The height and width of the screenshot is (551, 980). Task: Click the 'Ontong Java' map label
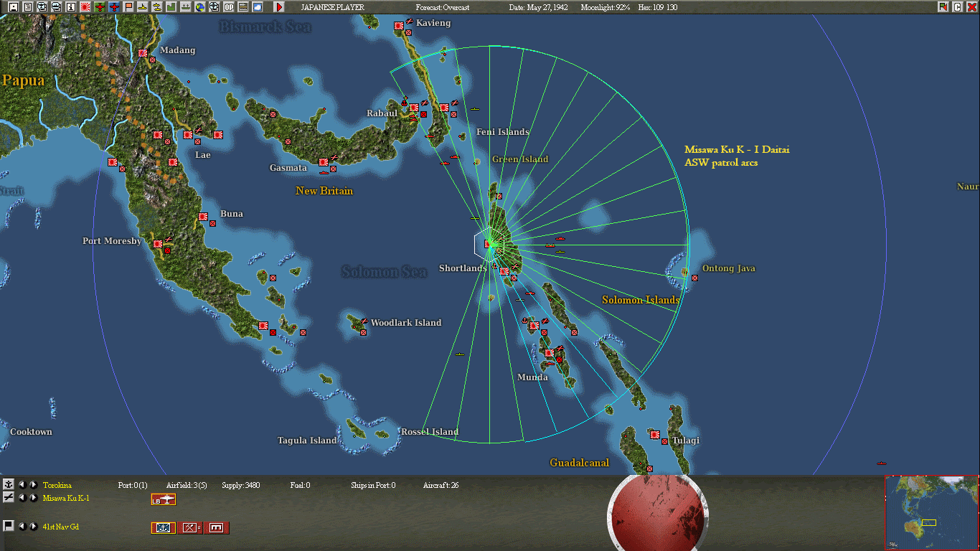[x=729, y=268]
